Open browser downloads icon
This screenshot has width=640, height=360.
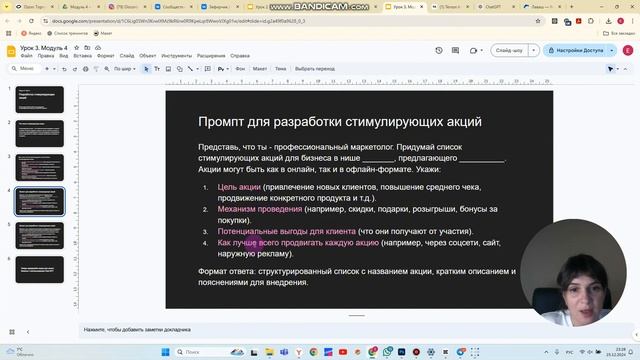(x=608, y=21)
